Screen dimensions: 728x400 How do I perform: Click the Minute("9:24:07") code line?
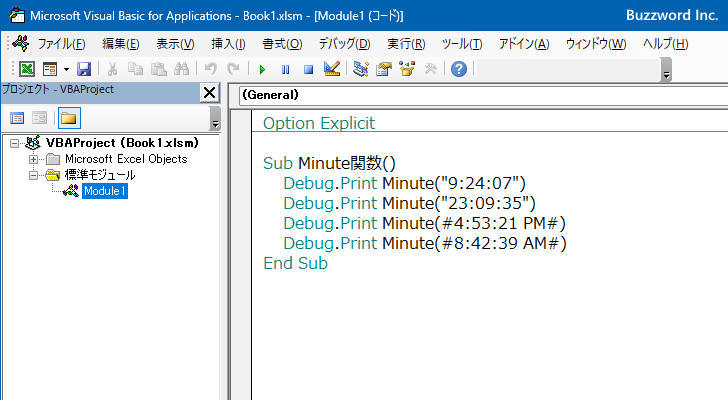pos(404,183)
